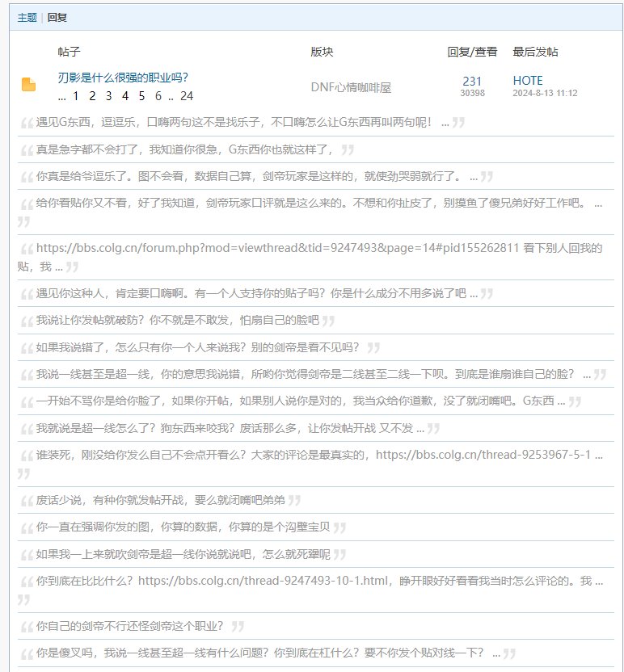Viewport: 624px width, 672px height.
Task: Click the 版块 column header
Action: click(x=322, y=52)
